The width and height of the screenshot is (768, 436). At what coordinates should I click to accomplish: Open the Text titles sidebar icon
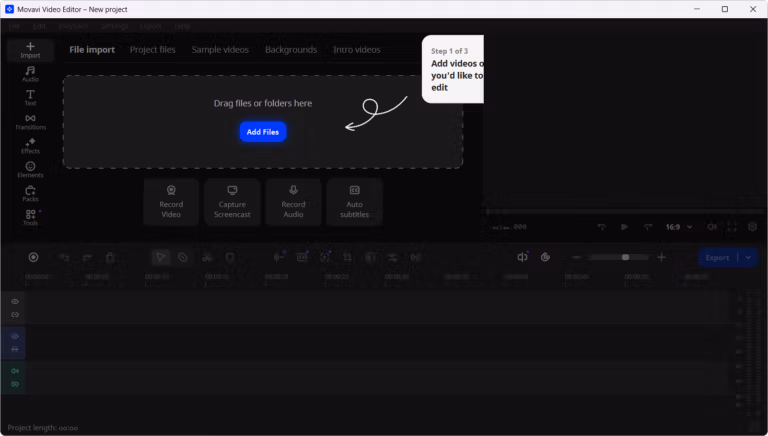tap(30, 98)
